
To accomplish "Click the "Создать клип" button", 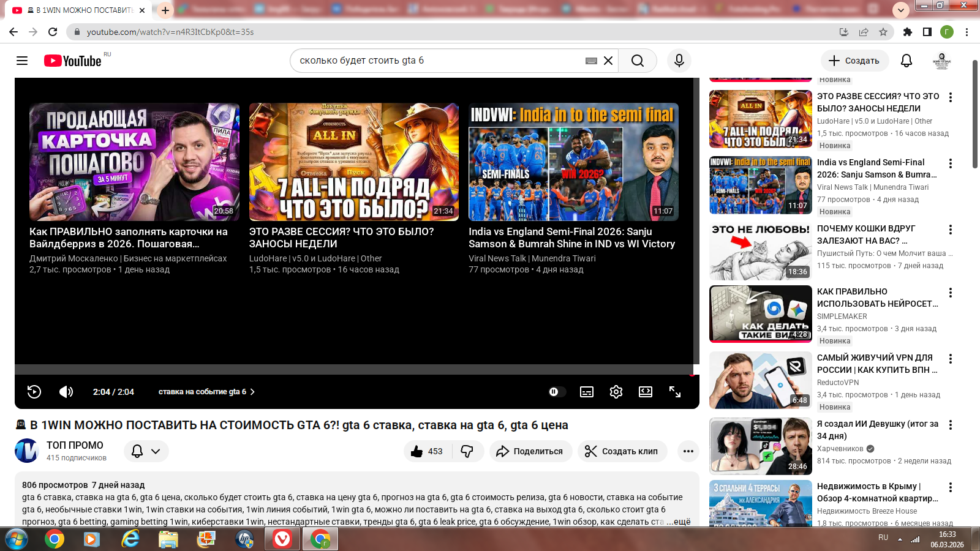I will pyautogui.click(x=622, y=451).
